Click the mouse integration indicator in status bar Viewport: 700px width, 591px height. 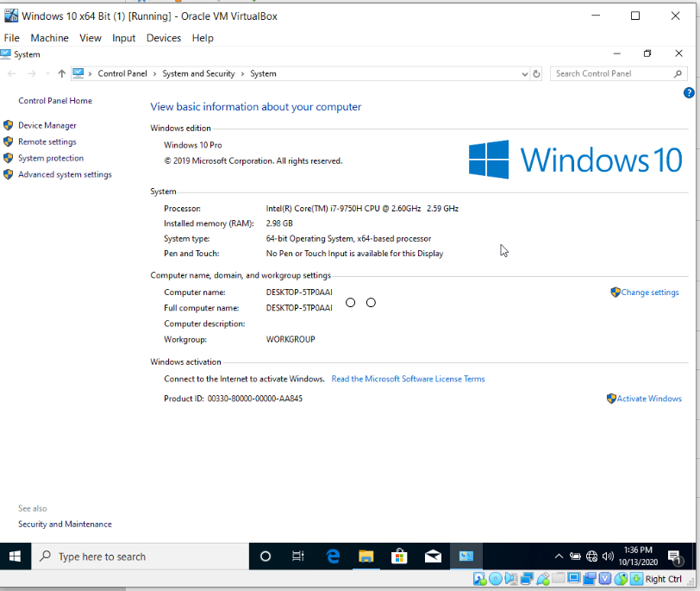coord(621,580)
